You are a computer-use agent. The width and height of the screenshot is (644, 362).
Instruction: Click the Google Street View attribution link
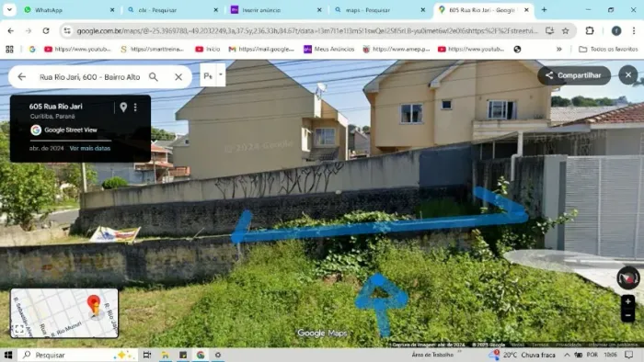tap(70, 130)
